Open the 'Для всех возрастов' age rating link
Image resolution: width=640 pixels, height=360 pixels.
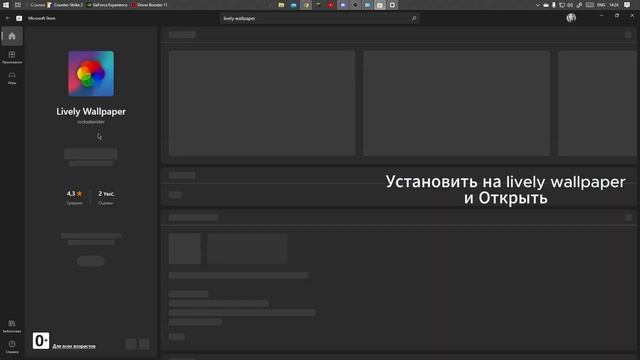pyautogui.click(x=74, y=346)
